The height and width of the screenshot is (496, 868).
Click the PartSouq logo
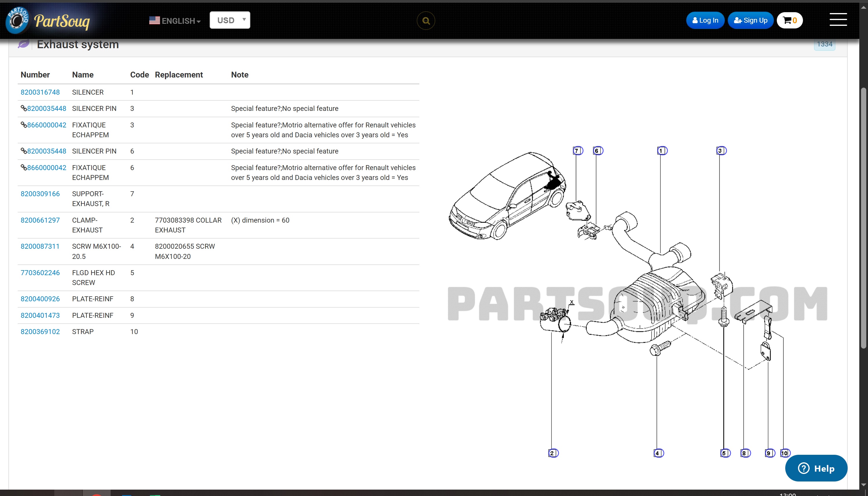[48, 20]
